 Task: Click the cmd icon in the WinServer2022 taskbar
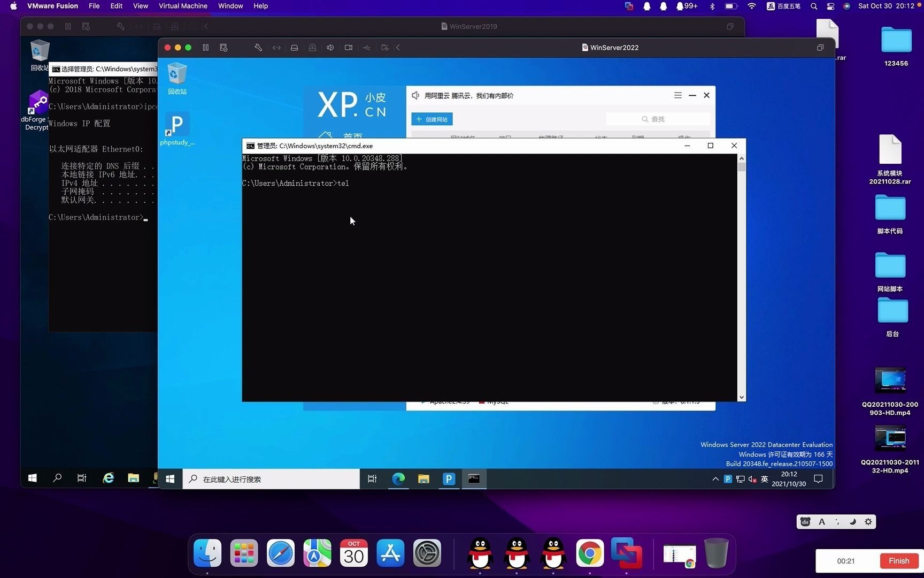pos(474,479)
